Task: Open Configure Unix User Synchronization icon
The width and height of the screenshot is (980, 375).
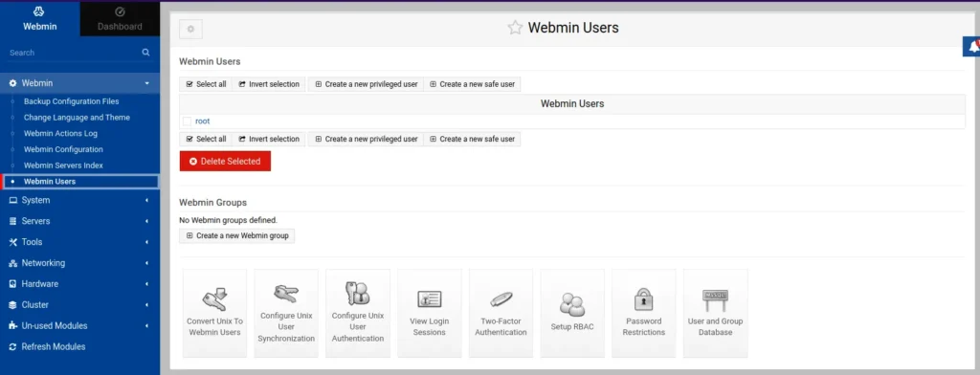Action: pos(286,313)
